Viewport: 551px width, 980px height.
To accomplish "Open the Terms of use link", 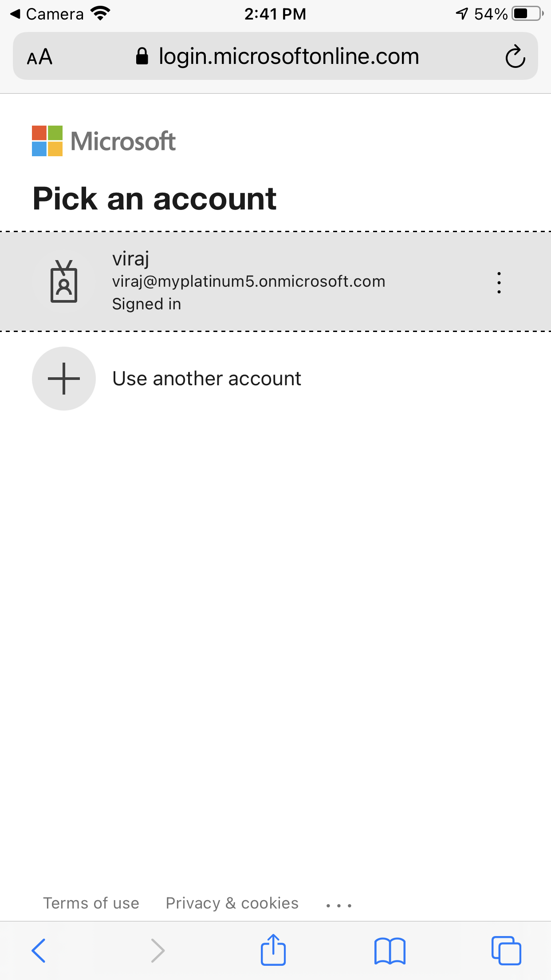I will click(91, 903).
